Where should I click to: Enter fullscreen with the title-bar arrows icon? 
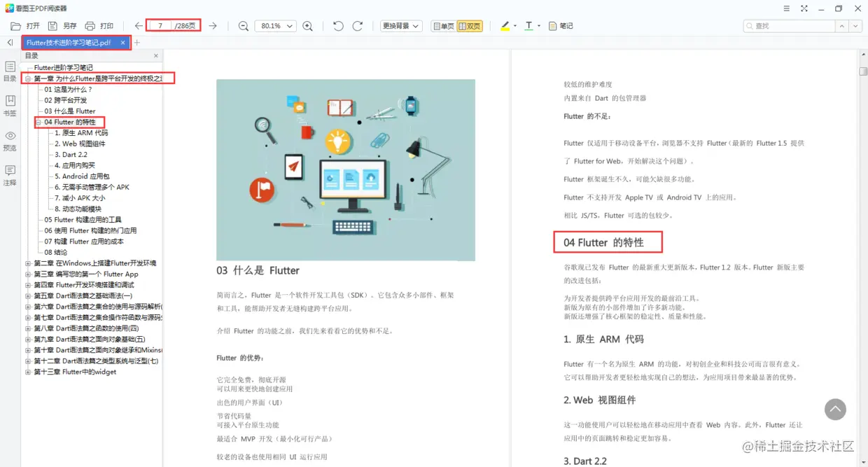point(805,8)
